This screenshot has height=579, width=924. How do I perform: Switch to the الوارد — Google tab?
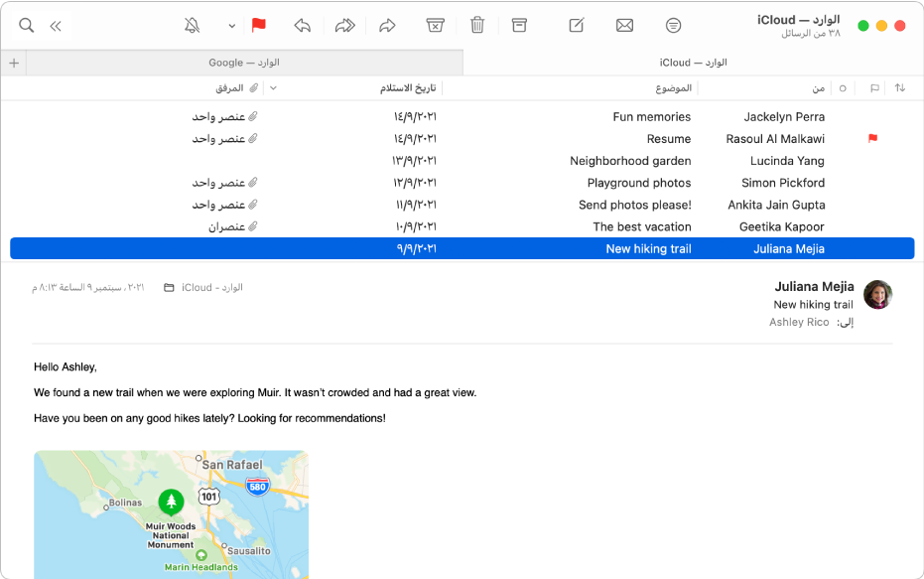pos(243,62)
